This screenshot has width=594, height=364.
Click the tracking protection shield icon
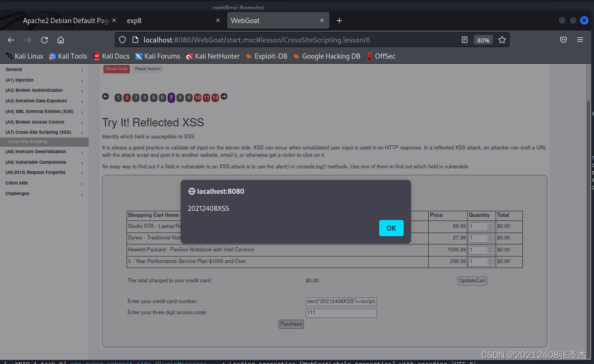point(122,40)
